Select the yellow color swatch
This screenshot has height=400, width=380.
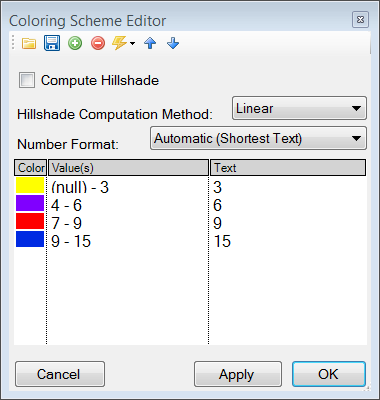point(30,185)
